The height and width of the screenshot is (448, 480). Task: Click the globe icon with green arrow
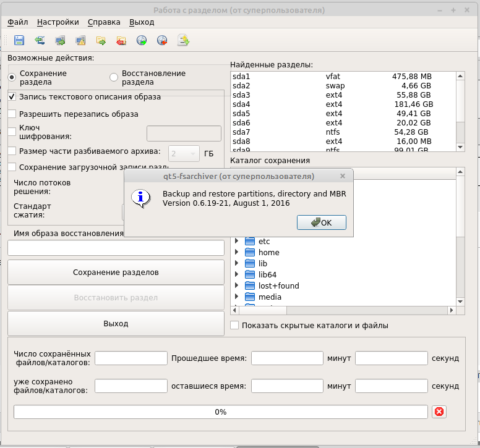click(x=142, y=40)
